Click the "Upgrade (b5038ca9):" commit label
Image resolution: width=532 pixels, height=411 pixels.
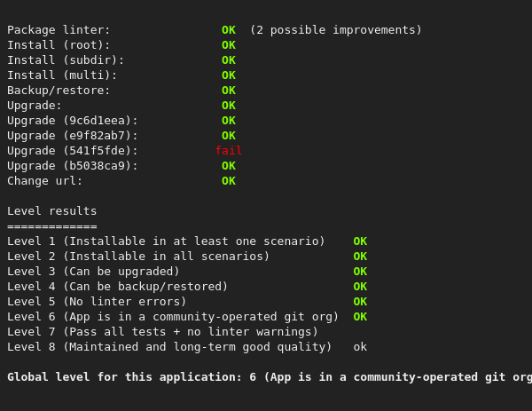(x=73, y=166)
